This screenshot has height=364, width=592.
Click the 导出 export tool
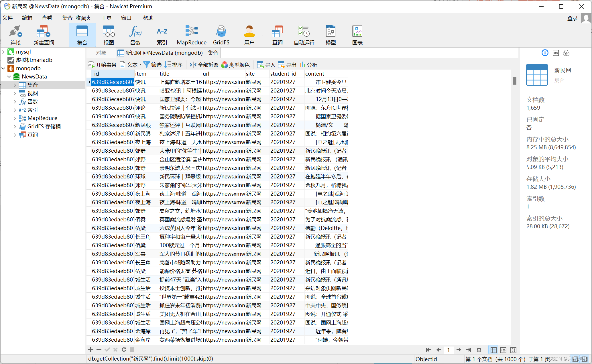[x=287, y=65]
